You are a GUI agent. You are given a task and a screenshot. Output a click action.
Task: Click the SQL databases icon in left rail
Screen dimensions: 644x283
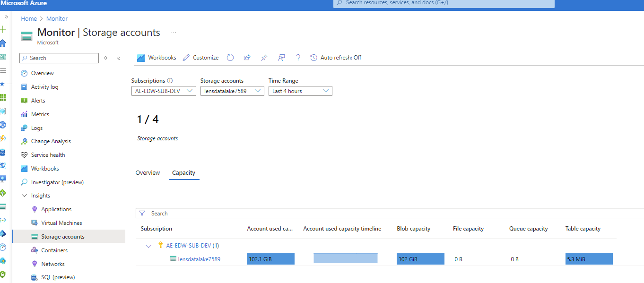3,153
